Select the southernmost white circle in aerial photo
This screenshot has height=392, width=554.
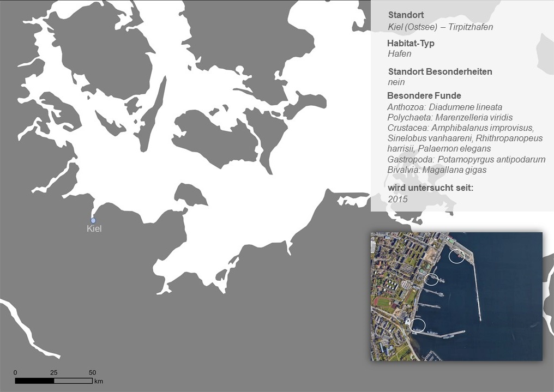point(417,325)
